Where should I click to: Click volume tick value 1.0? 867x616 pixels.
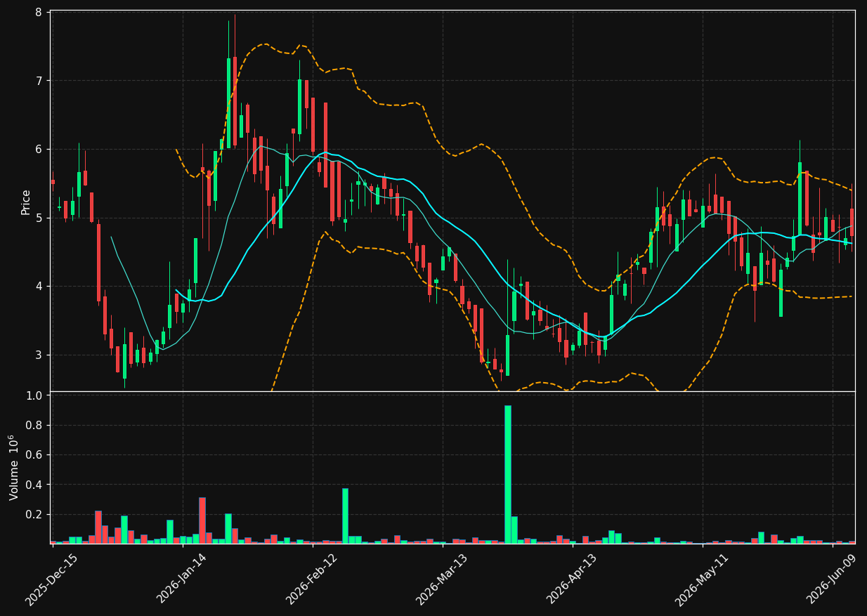click(34, 395)
